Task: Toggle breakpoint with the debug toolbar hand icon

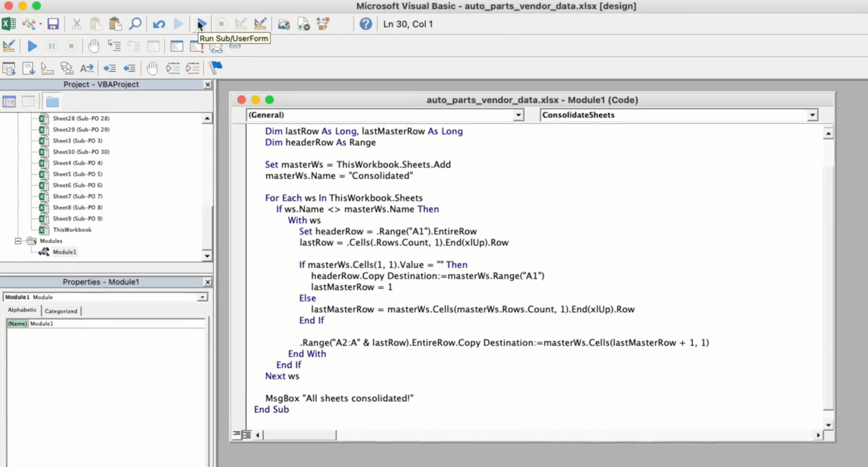Action: [94, 46]
